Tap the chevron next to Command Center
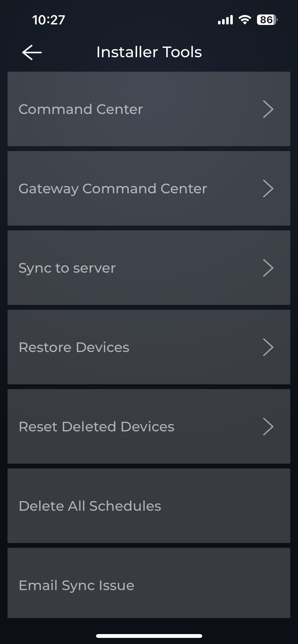Viewport: 298px width, 644px height. click(268, 109)
